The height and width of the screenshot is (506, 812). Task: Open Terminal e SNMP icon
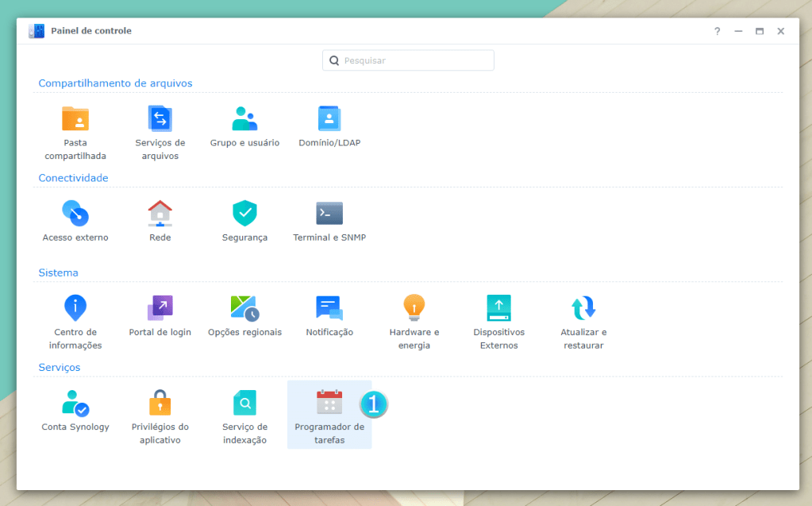coord(329,214)
